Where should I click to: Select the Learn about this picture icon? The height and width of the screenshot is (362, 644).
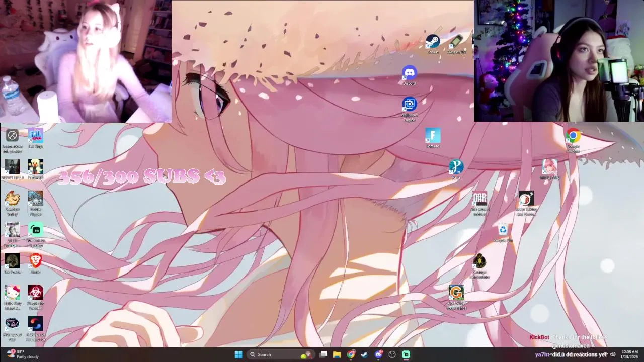pos(12,141)
